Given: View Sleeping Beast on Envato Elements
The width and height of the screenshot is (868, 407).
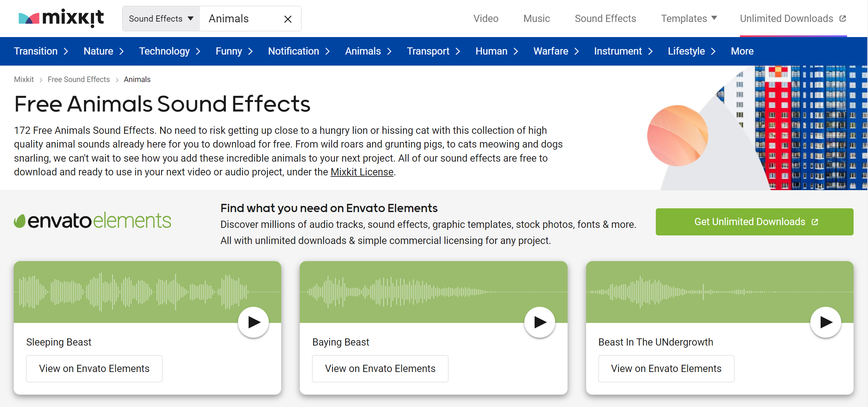Looking at the screenshot, I should click(x=94, y=369).
